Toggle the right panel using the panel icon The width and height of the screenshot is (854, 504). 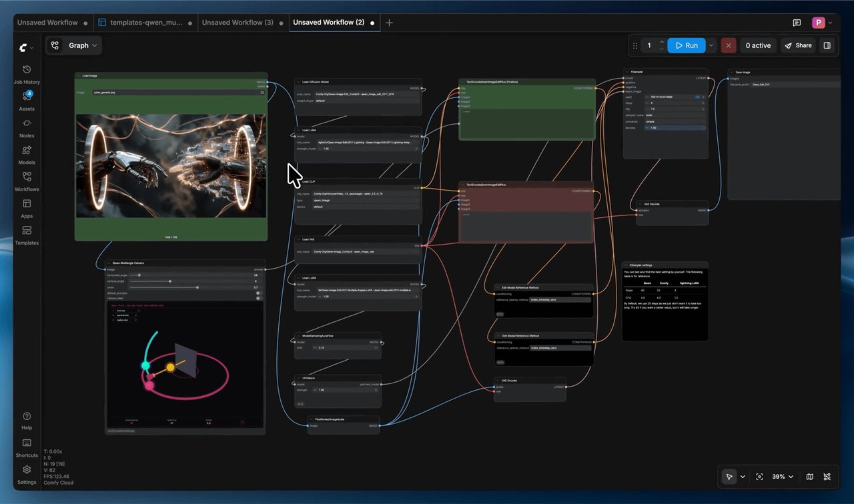827,45
